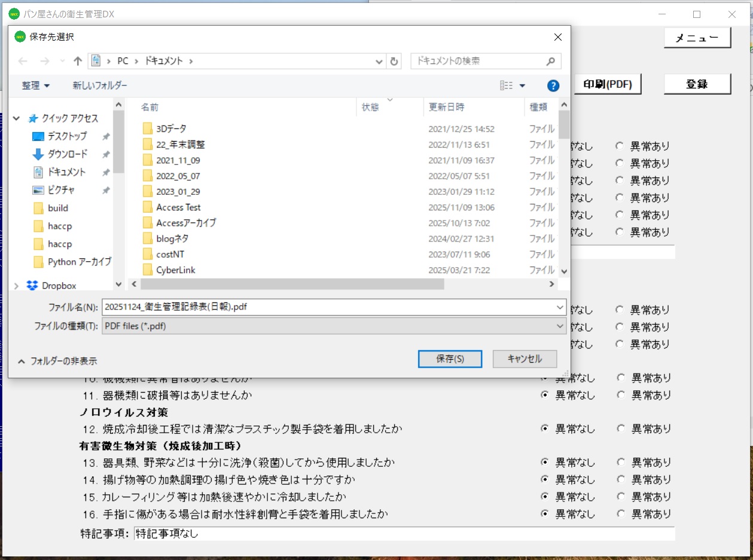Screen dimensions: 753x560
Task: Click the help question mark icon
Action: tap(553, 85)
